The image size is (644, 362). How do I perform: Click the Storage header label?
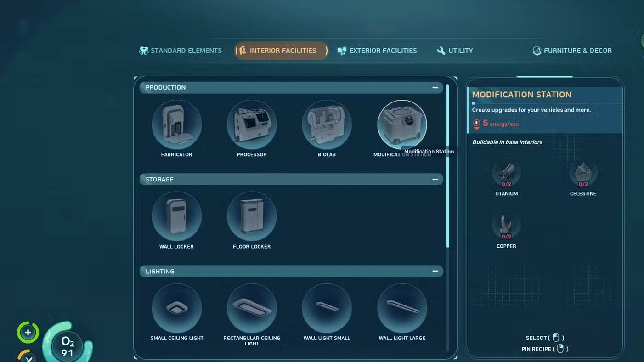tap(159, 179)
